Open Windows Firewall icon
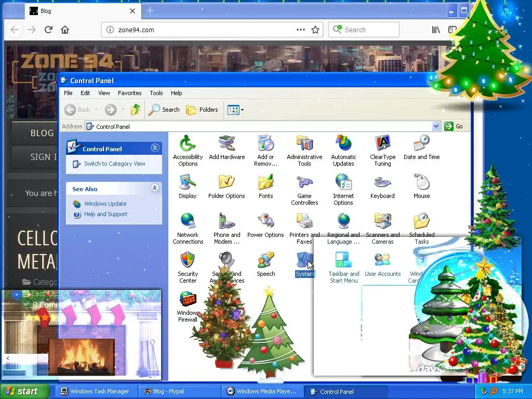 pos(188,307)
